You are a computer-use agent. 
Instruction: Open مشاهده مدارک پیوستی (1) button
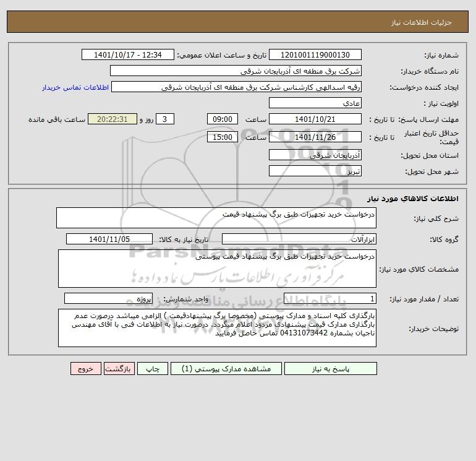point(226,369)
